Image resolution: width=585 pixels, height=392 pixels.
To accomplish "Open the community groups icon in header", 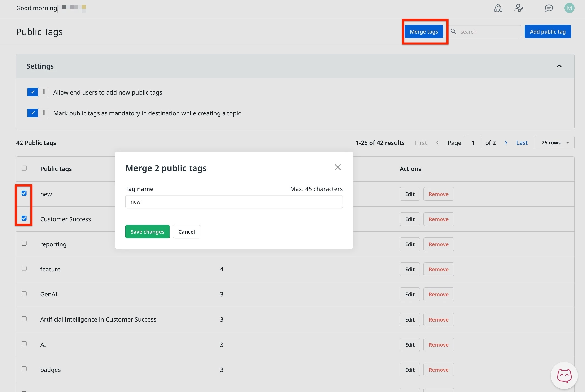I will coord(498,8).
